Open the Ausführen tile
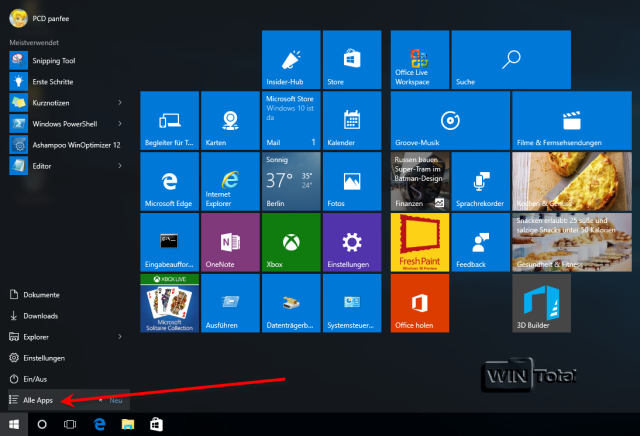Viewport: 640px width, 436px height. pos(230,303)
